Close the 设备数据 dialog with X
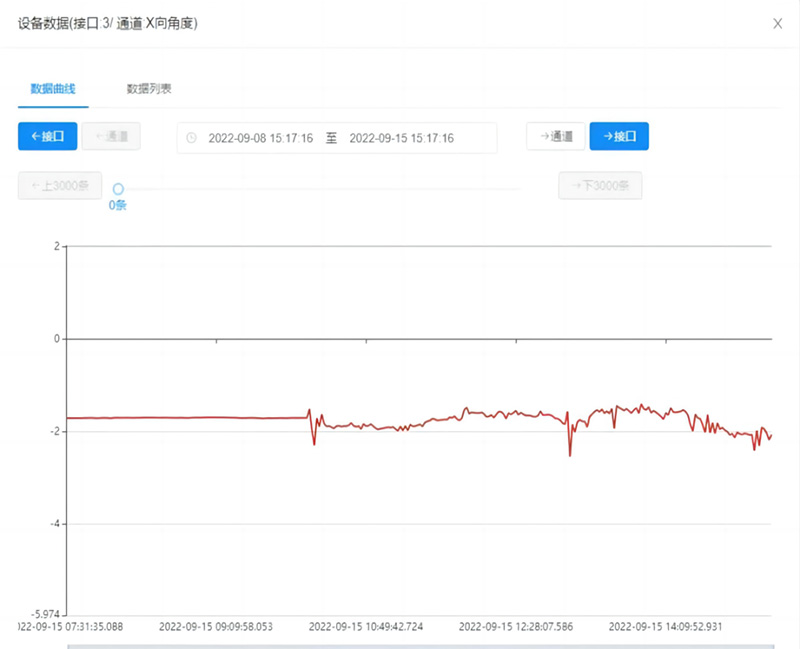800x649 pixels. [777, 24]
